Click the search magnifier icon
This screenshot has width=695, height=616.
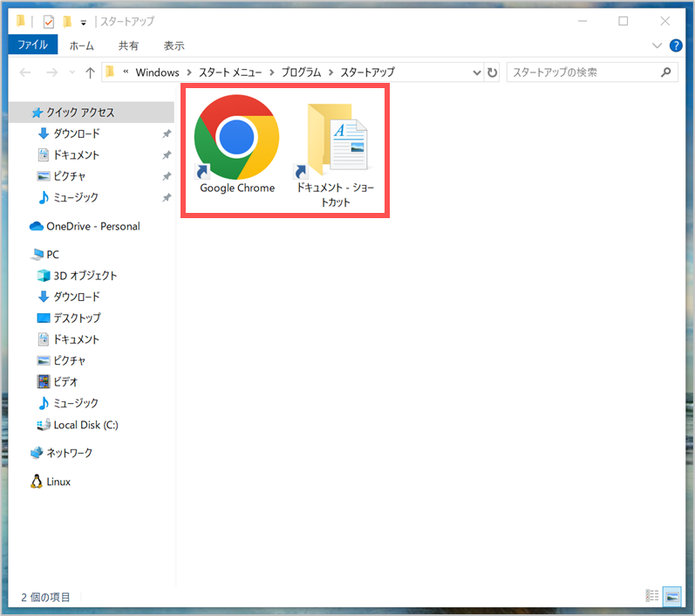pos(665,72)
